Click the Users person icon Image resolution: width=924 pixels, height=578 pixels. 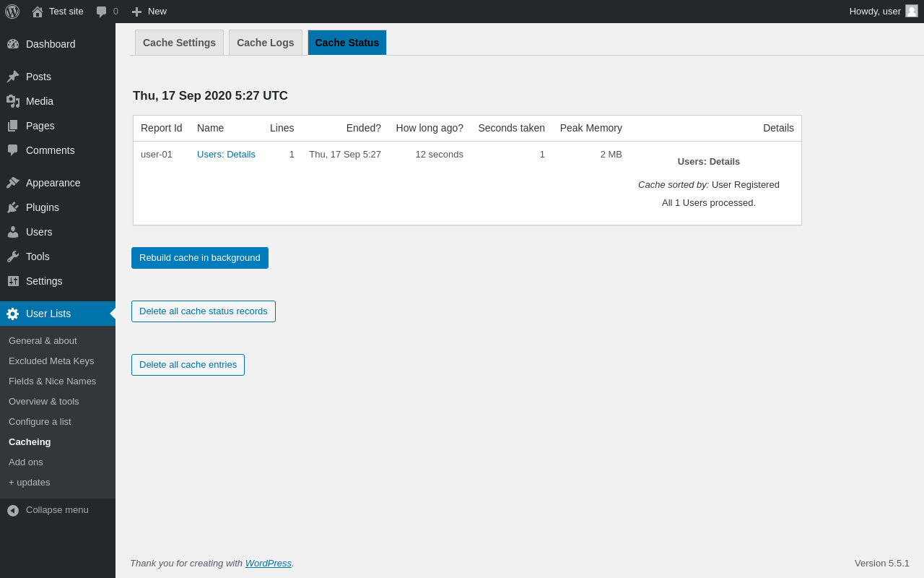tap(13, 232)
